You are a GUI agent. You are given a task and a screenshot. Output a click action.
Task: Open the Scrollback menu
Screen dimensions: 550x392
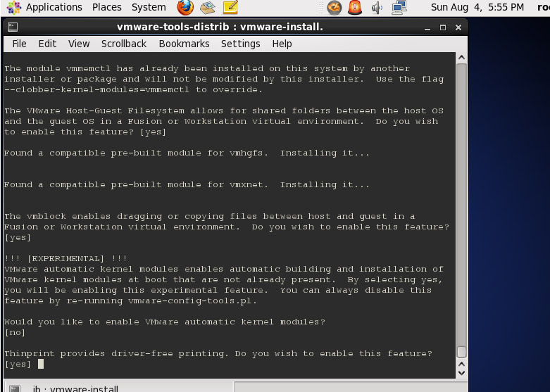tap(124, 44)
